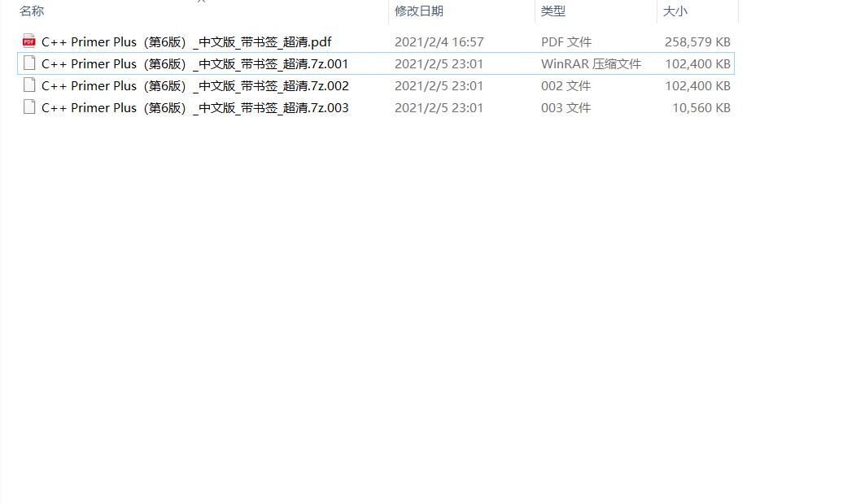Sort files by the 修改日期 column header
856x504 pixels.
coord(419,11)
